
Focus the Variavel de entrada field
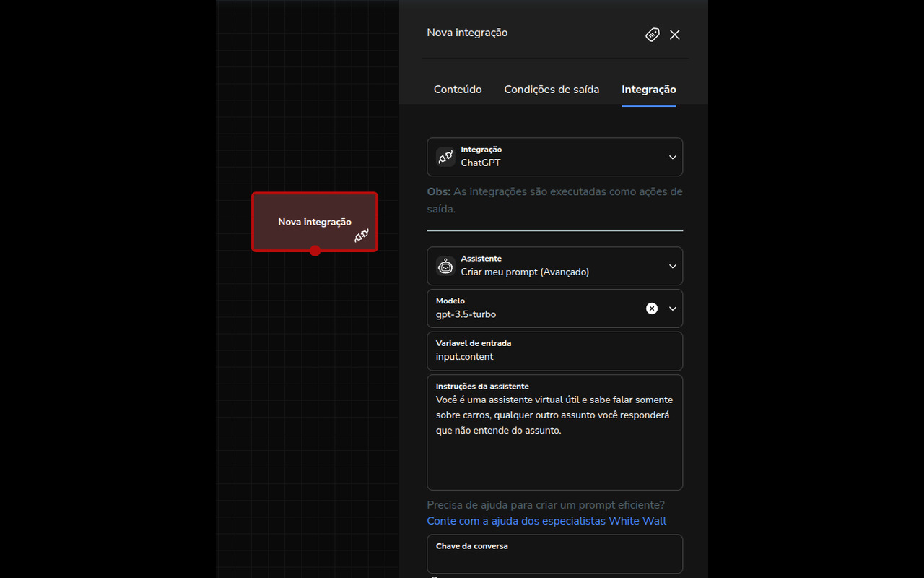coord(554,356)
